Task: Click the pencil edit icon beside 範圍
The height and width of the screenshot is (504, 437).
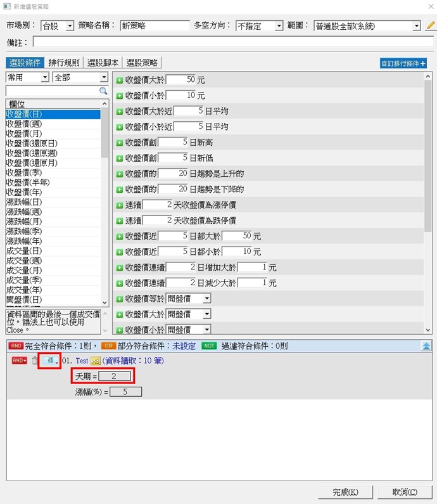Action: pyautogui.click(x=431, y=26)
